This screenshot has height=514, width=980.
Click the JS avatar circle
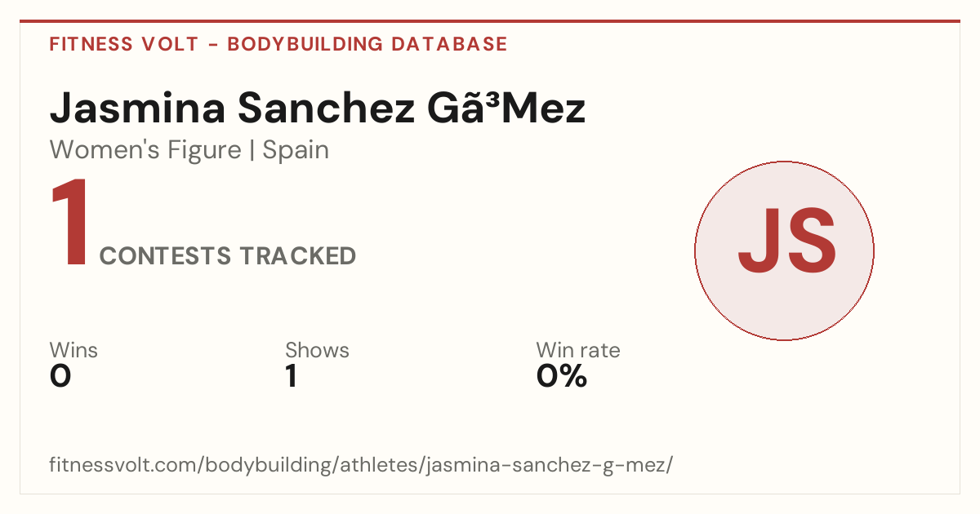pyautogui.click(x=784, y=250)
